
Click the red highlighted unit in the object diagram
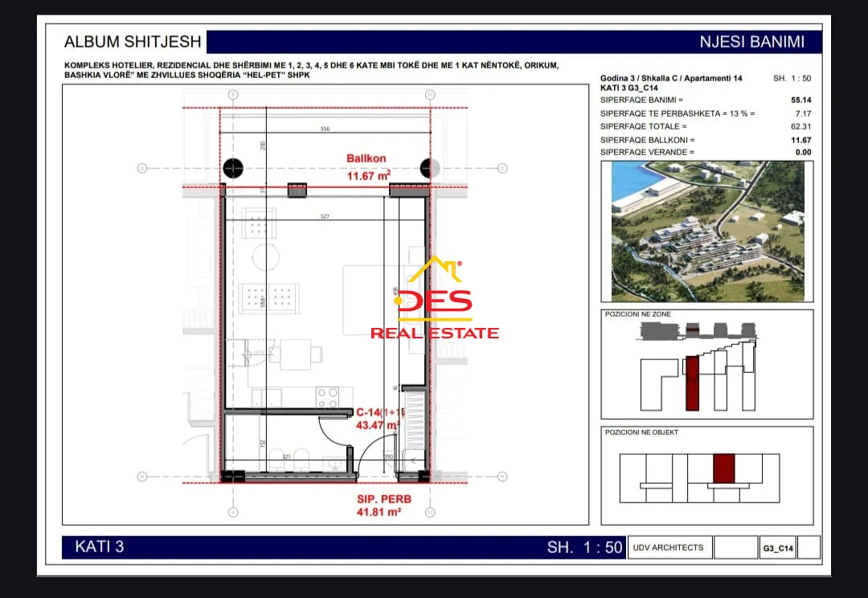(x=723, y=469)
